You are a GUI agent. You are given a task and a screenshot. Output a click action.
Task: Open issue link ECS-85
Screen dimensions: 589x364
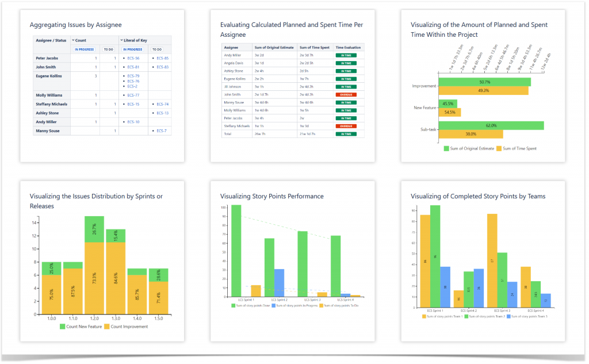(x=162, y=58)
